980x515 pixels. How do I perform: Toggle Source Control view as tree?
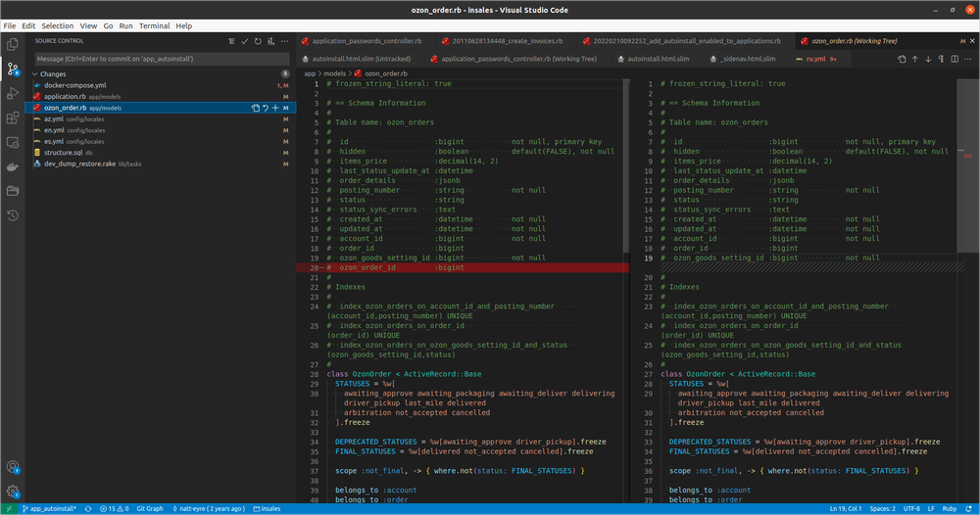click(231, 42)
